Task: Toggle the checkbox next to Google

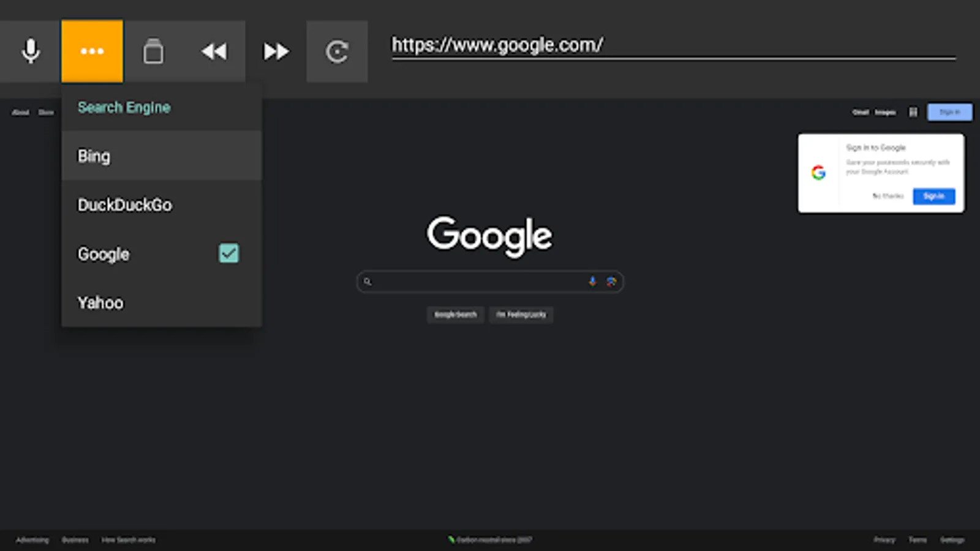Action: click(229, 253)
